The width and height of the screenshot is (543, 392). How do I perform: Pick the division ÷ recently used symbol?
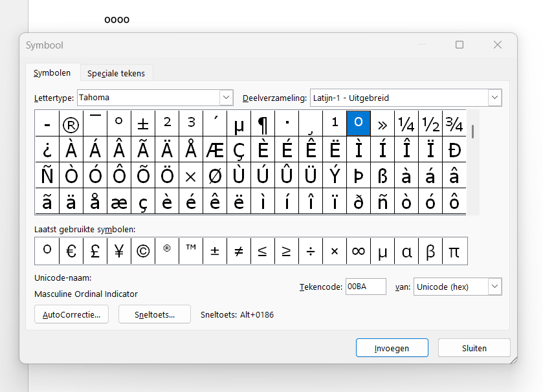point(311,251)
